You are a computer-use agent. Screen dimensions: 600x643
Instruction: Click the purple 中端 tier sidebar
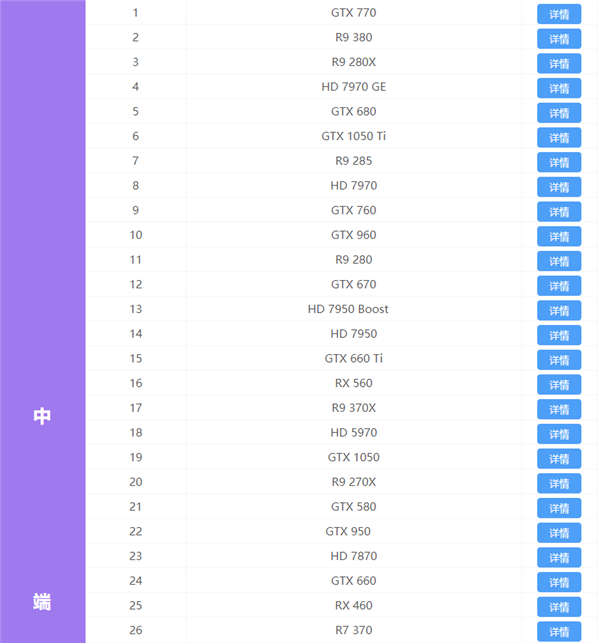pyautogui.click(x=42, y=416)
